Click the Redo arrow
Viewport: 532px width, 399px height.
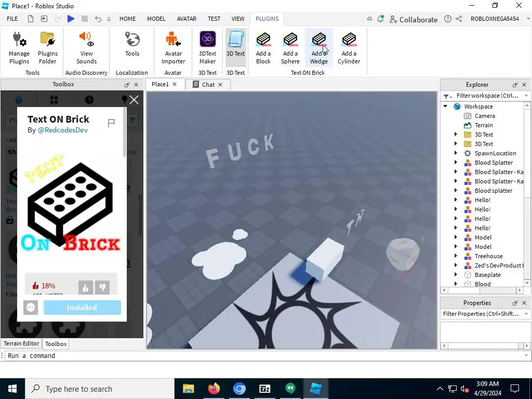(x=57, y=19)
